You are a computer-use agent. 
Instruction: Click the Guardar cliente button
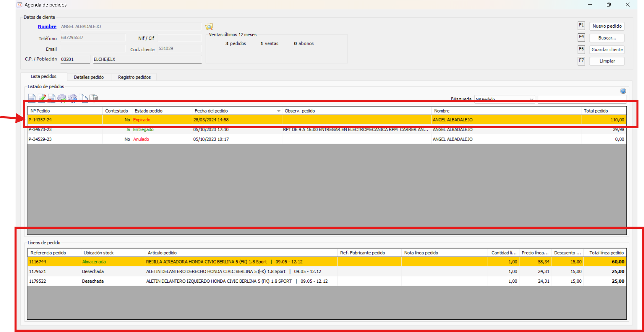tap(607, 50)
